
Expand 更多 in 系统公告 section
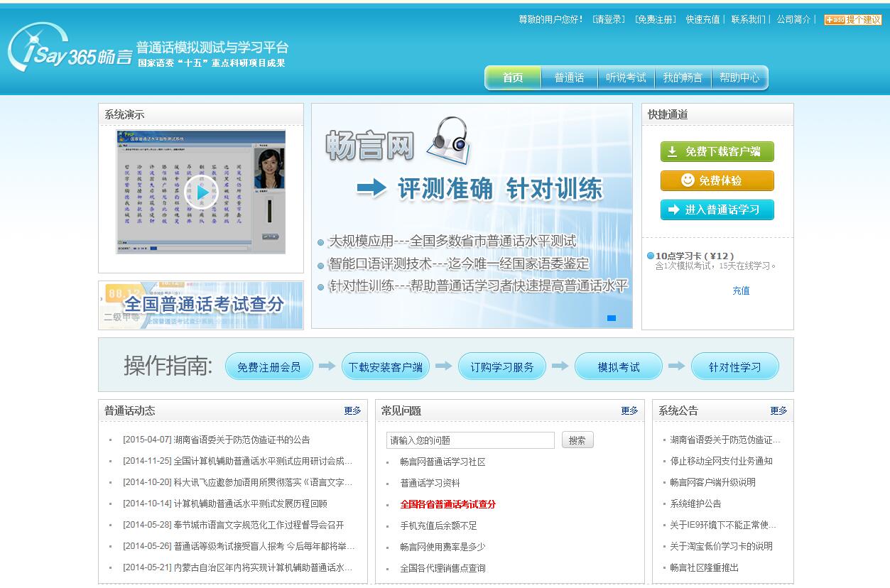778,410
